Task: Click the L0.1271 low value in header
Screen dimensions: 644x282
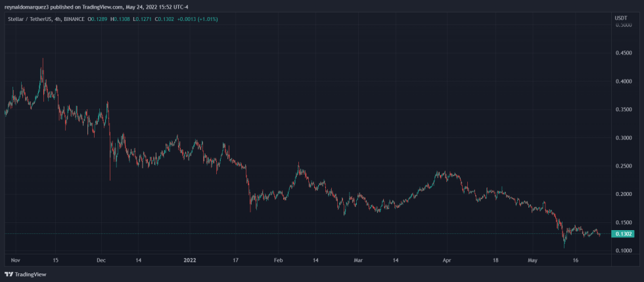Action: 143,19
